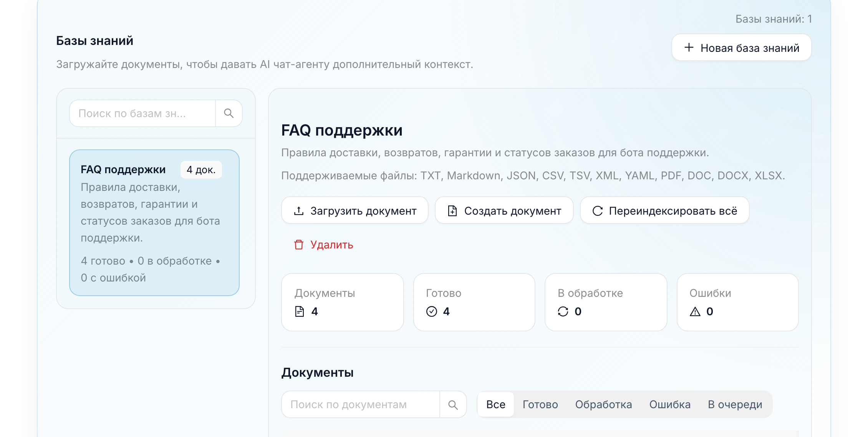Click the 4 готово status line in list card

point(150,269)
